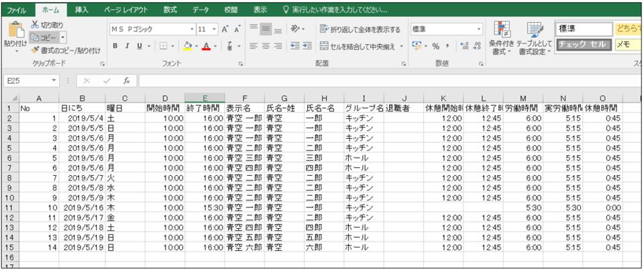
Task: Open the merge cells dropdown arrow
Action: click(x=401, y=46)
